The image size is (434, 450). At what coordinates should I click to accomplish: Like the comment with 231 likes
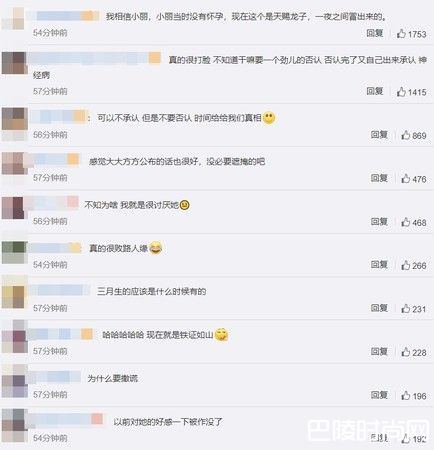pyautogui.click(x=406, y=309)
